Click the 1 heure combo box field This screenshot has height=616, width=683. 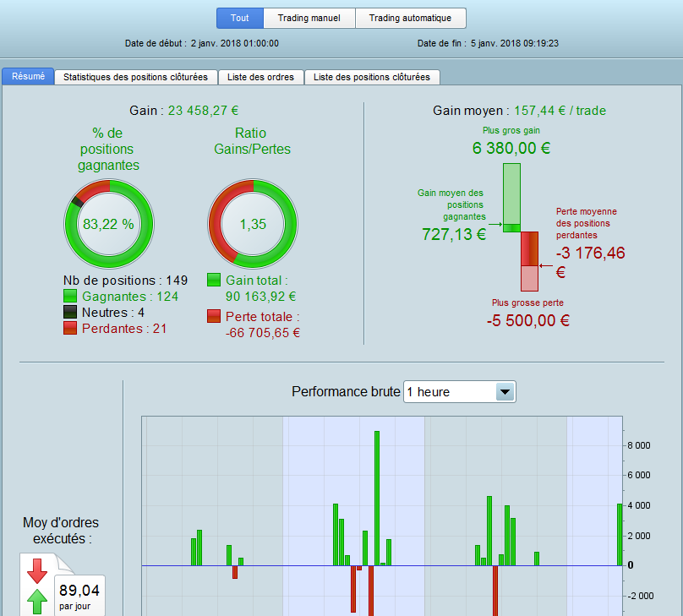point(460,392)
